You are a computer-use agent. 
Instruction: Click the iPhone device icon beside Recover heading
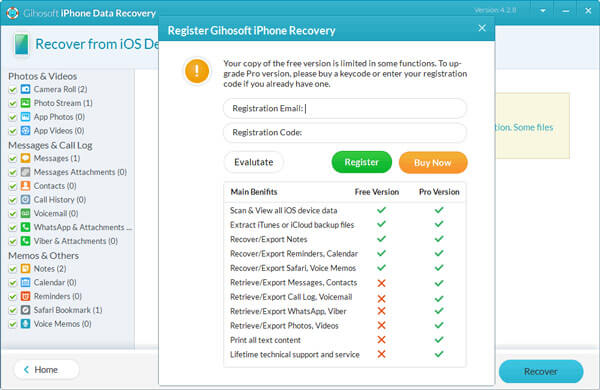pos(21,44)
